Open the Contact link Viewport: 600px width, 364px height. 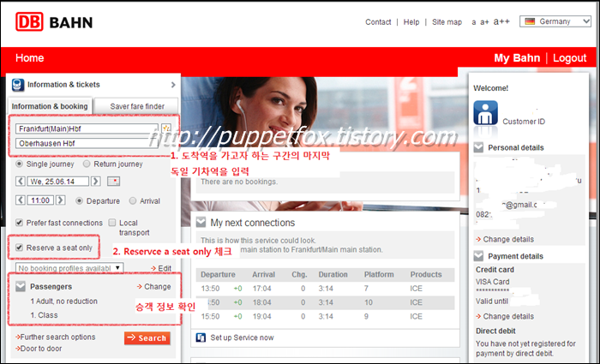[378, 22]
